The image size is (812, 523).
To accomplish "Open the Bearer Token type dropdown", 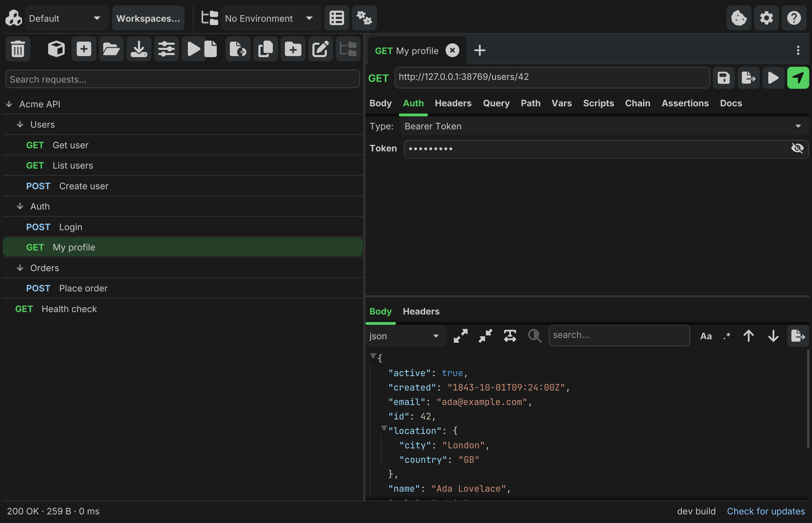I will 605,126.
